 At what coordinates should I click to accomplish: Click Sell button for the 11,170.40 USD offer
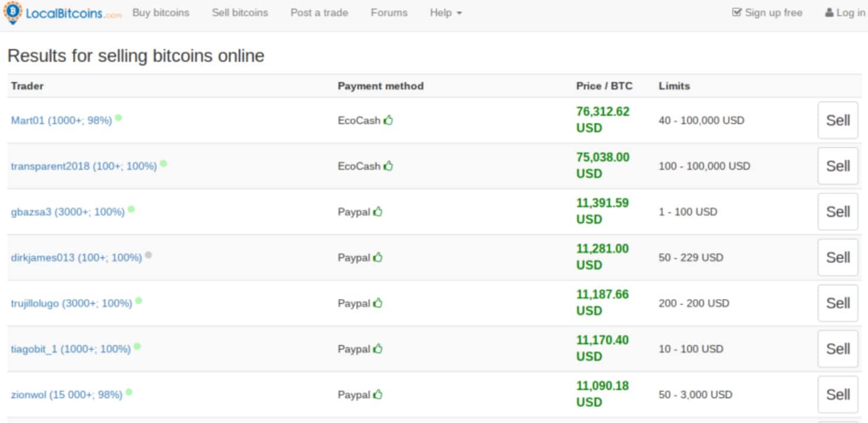coord(838,348)
